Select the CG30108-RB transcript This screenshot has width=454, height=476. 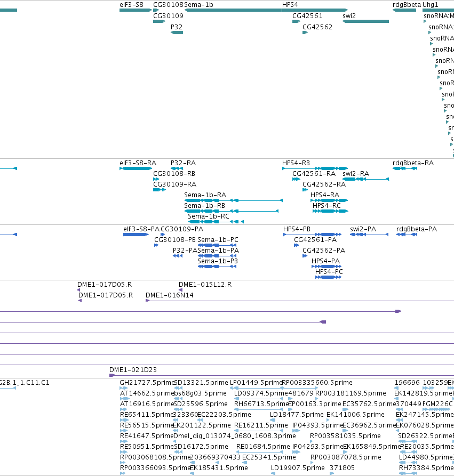(x=156, y=179)
